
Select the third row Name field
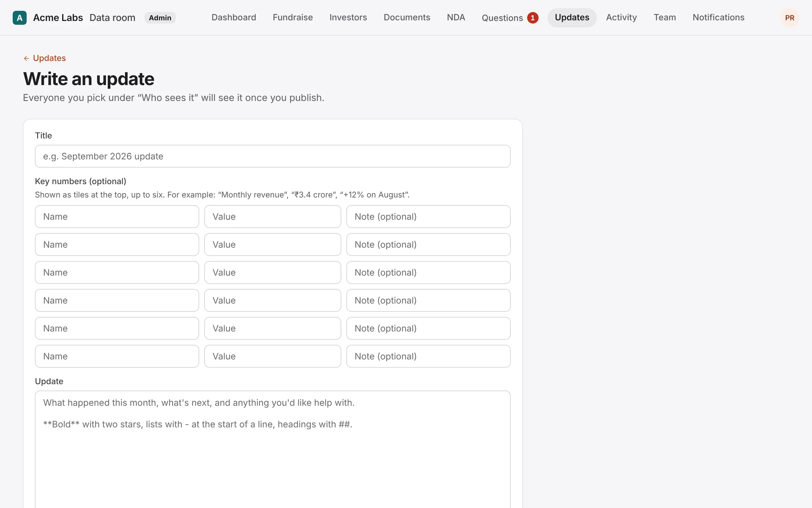(x=117, y=272)
